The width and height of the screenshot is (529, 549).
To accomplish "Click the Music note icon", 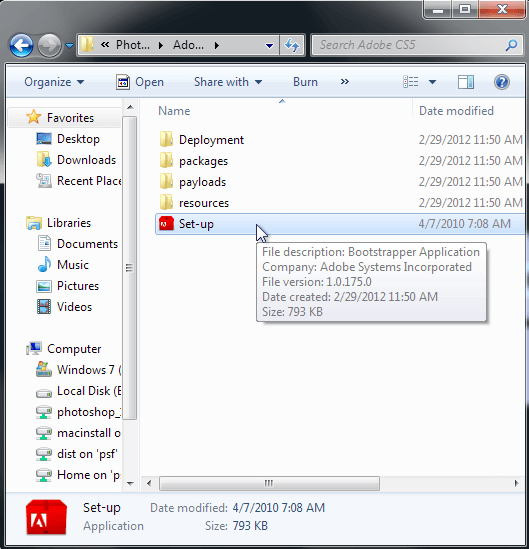I will (x=44, y=264).
